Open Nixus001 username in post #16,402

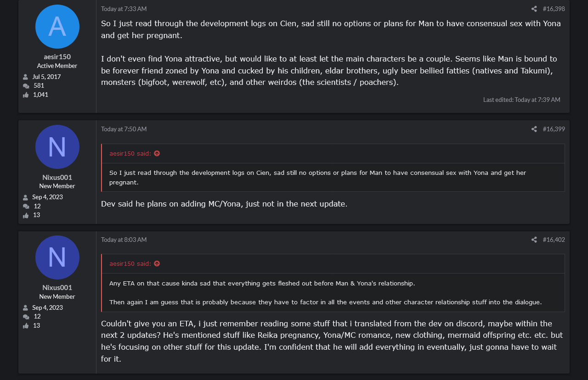coord(57,287)
